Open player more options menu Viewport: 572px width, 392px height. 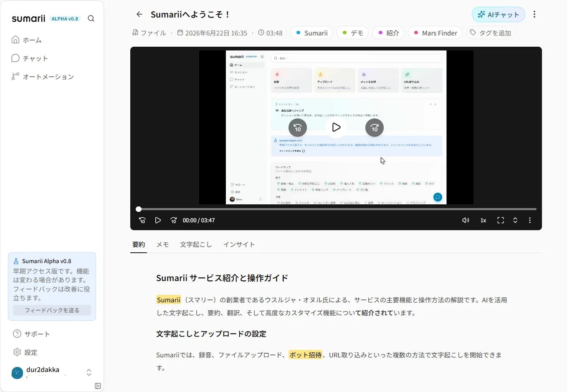tap(530, 220)
